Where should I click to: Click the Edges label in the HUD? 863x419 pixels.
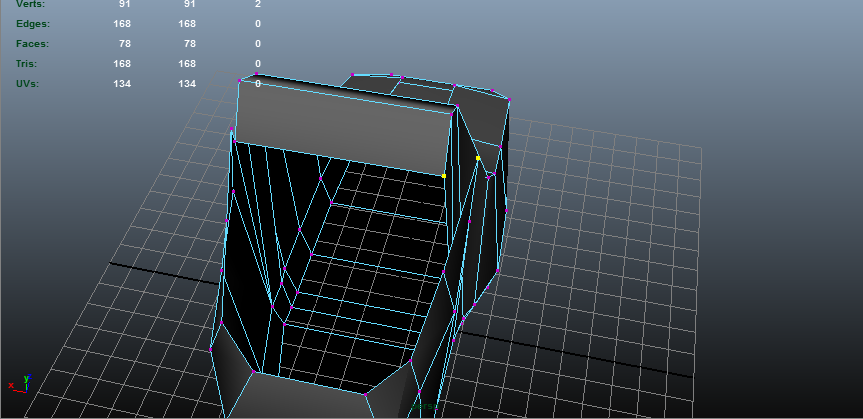[x=33, y=24]
